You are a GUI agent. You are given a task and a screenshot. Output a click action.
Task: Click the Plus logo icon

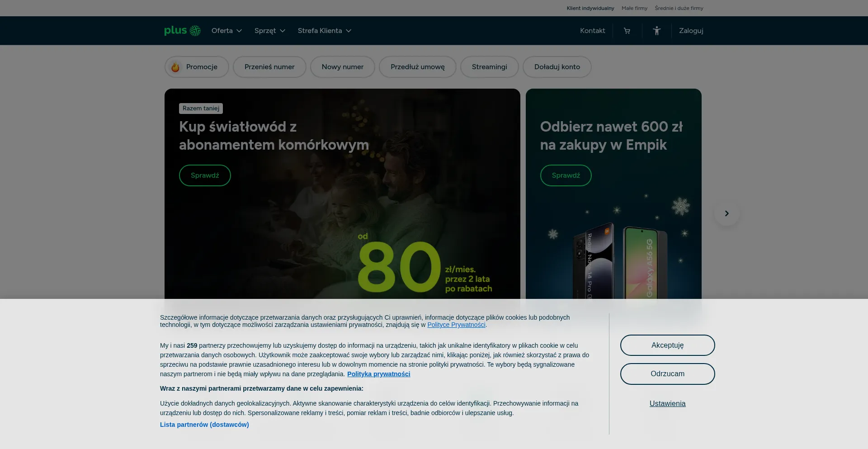coord(182,30)
